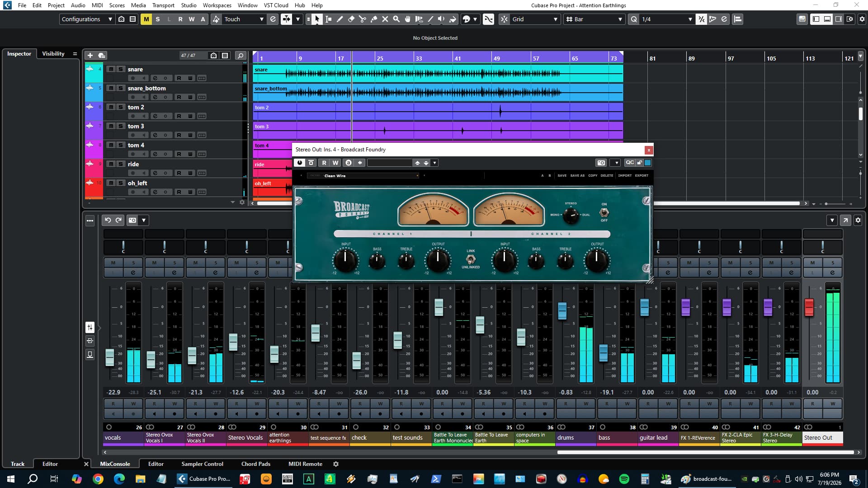Select the guitar lead channel name
Viewport: 868px width, 488px height.
tap(653, 437)
